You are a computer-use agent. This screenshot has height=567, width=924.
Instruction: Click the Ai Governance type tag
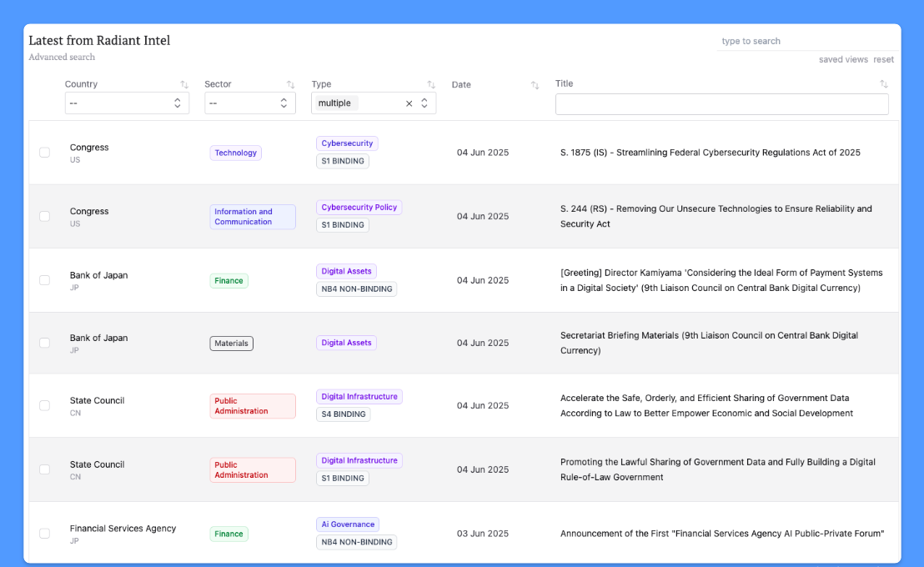(348, 524)
